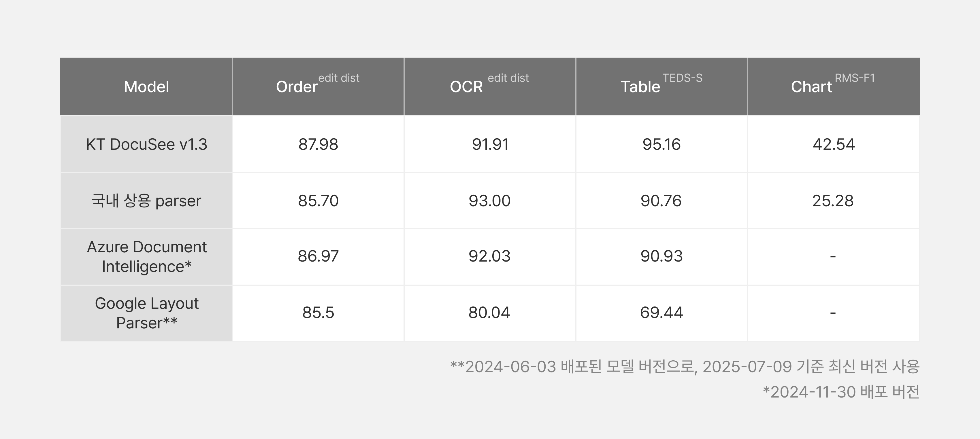Click the Chart RMS-F1 header
Viewport: 980px width, 439px height.
point(834,87)
